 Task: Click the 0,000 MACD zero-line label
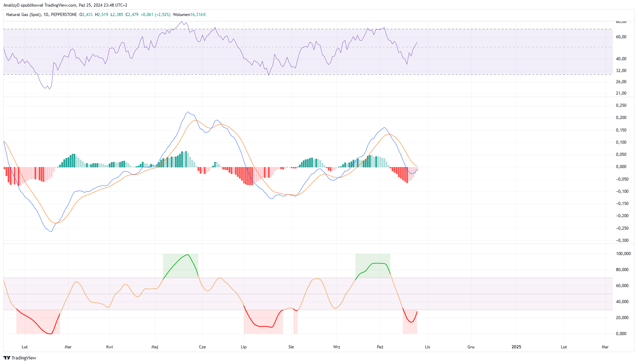pos(621,167)
